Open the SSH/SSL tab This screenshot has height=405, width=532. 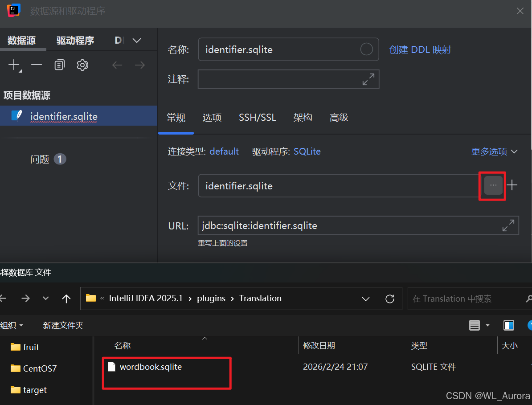click(x=258, y=117)
